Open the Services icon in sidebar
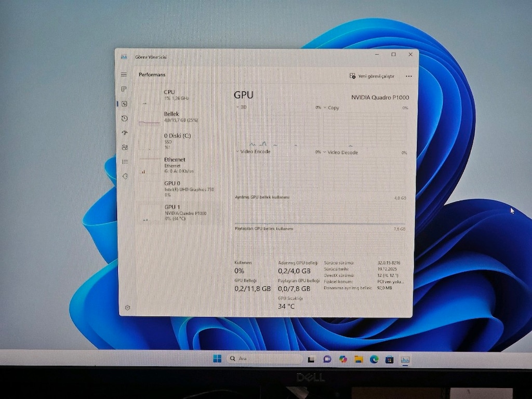 125,177
